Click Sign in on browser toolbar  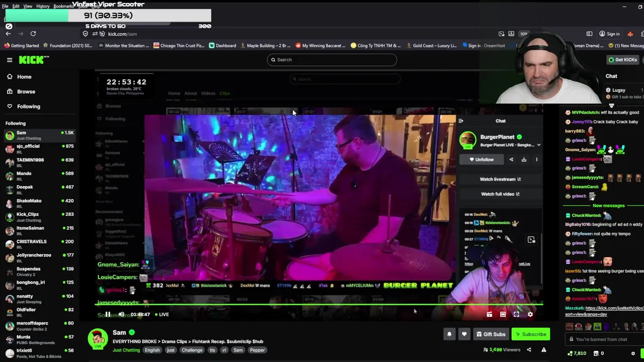pos(609,34)
